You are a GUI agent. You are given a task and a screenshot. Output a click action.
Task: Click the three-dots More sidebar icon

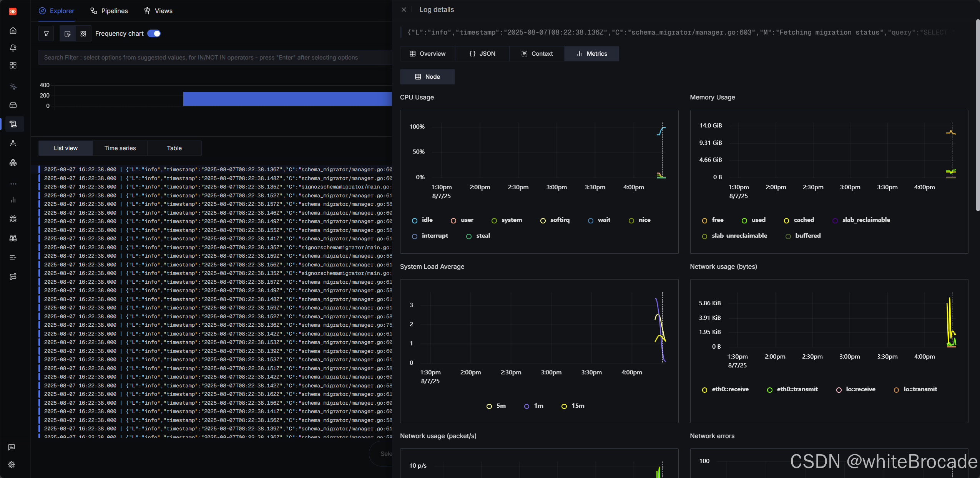13,184
